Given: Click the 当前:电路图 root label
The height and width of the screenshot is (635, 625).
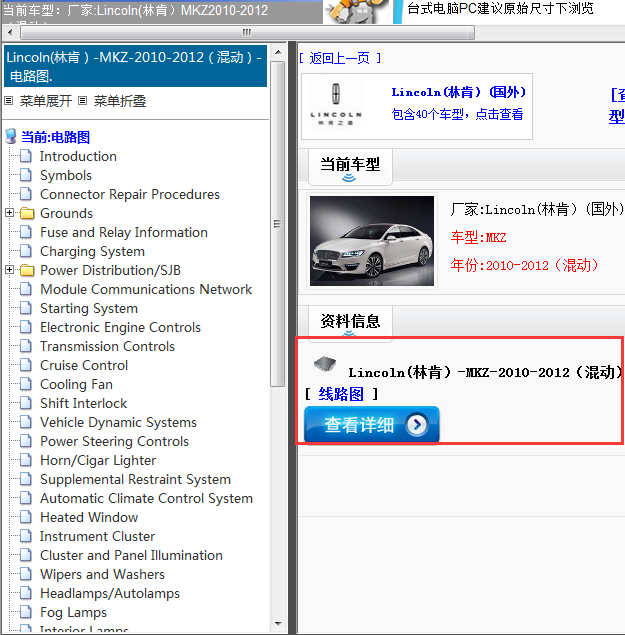Looking at the screenshot, I should tap(55, 137).
